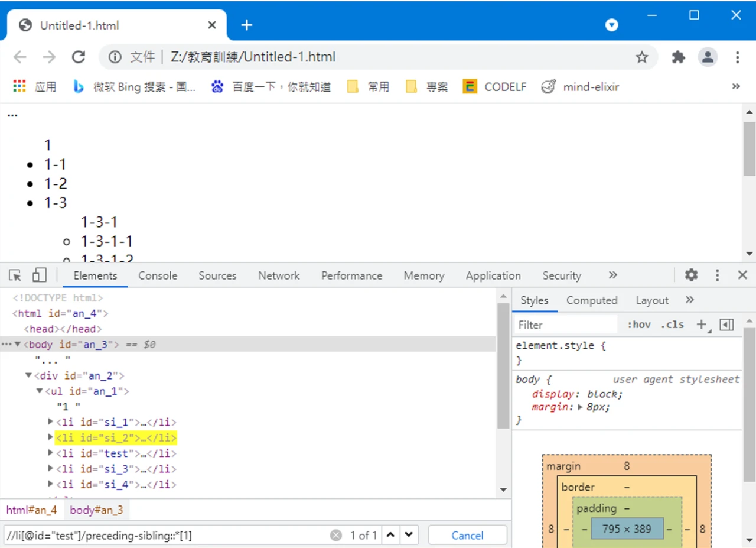Expand the li id="test" node

[x=51, y=453]
